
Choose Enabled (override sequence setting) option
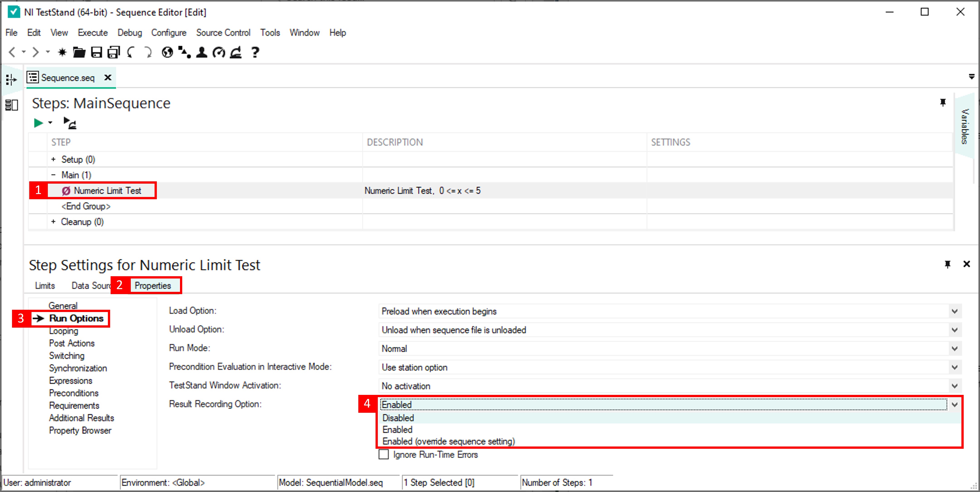pyautogui.click(x=669, y=441)
